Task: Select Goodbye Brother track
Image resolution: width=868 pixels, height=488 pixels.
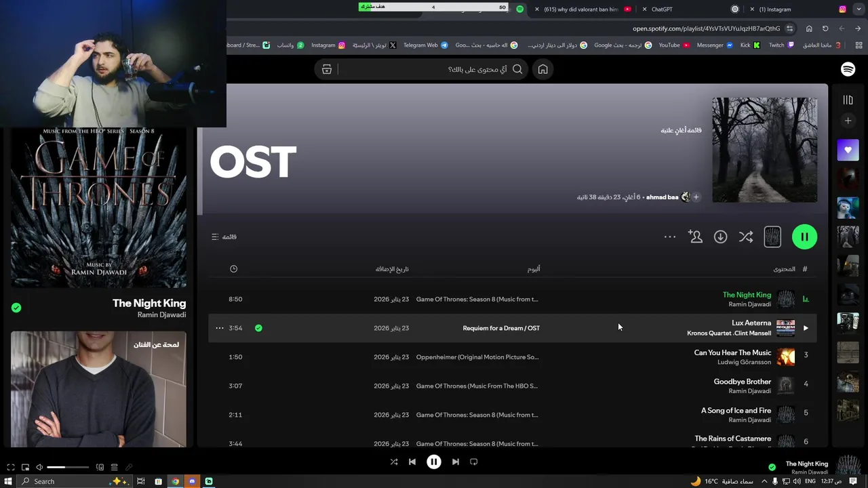Action: coord(742,382)
